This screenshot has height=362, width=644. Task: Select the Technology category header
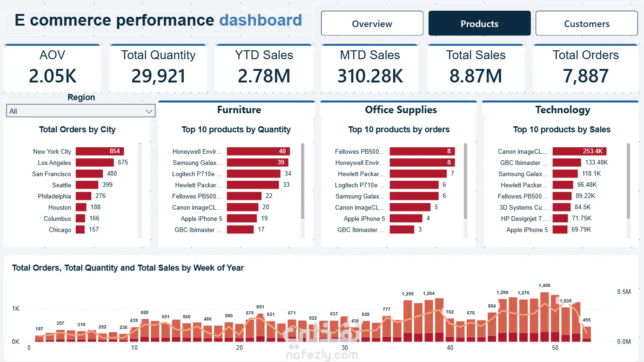(563, 110)
